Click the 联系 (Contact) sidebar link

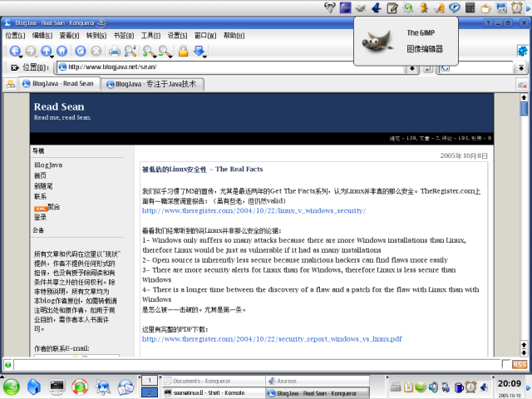click(x=41, y=196)
